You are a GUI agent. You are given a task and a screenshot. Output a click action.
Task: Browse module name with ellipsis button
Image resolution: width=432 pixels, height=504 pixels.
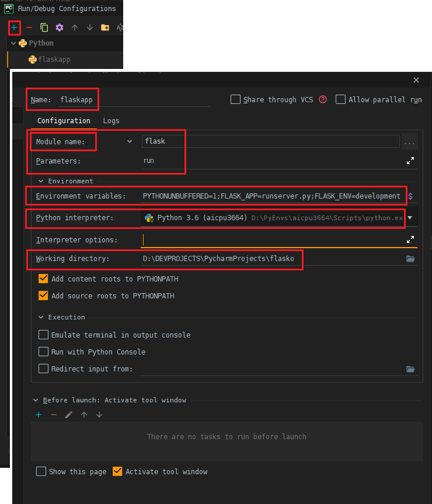[x=409, y=142]
